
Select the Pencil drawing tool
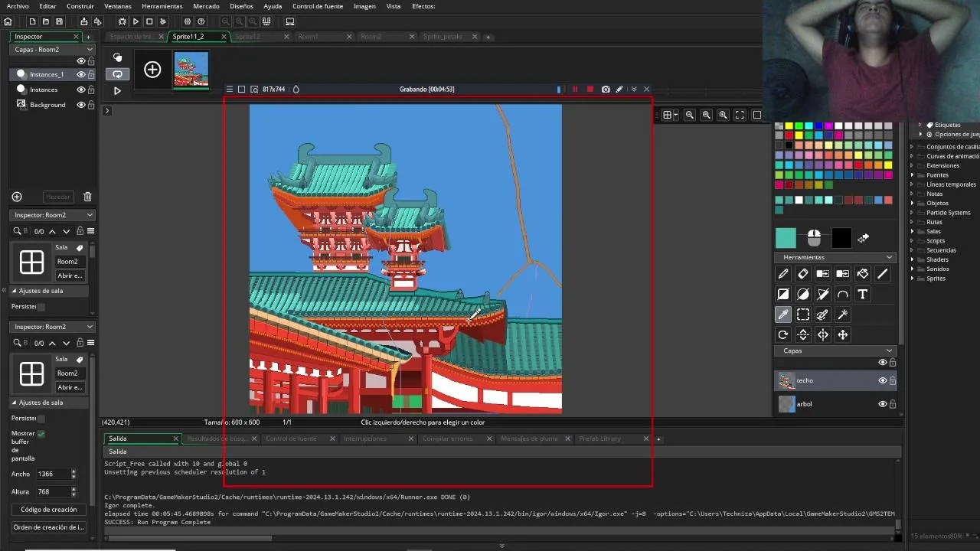click(x=783, y=274)
